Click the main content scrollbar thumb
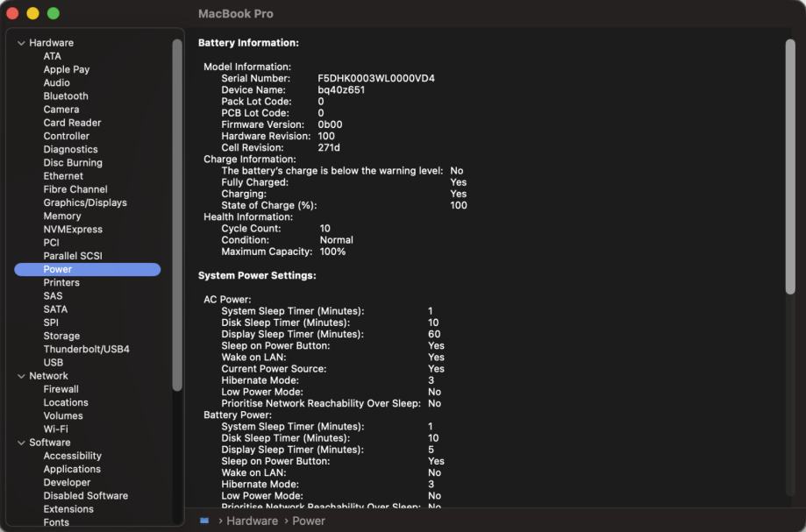This screenshot has height=532, width=806. 790,167
